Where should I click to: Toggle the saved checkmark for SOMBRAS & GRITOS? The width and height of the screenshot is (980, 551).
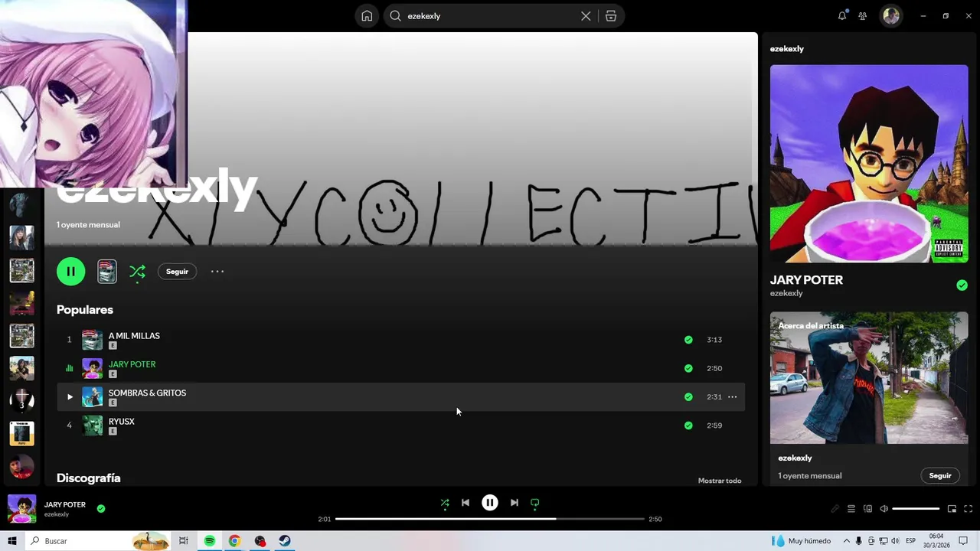(x=688, y=397)
